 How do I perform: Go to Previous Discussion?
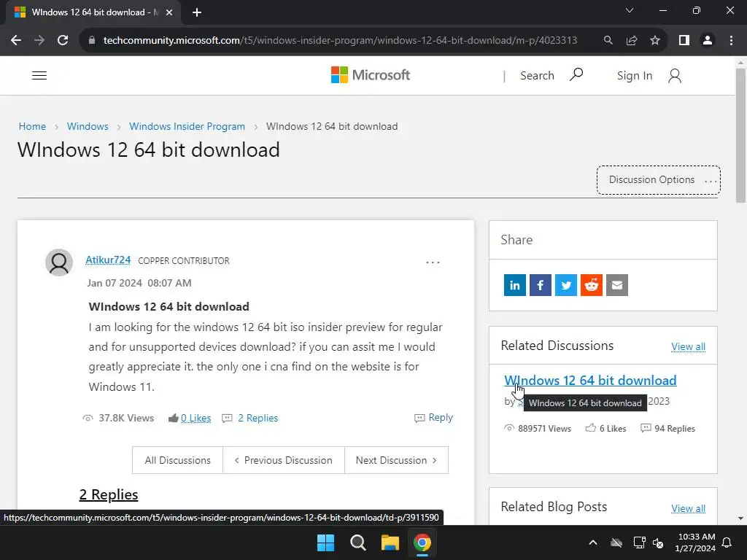(284, 460)
